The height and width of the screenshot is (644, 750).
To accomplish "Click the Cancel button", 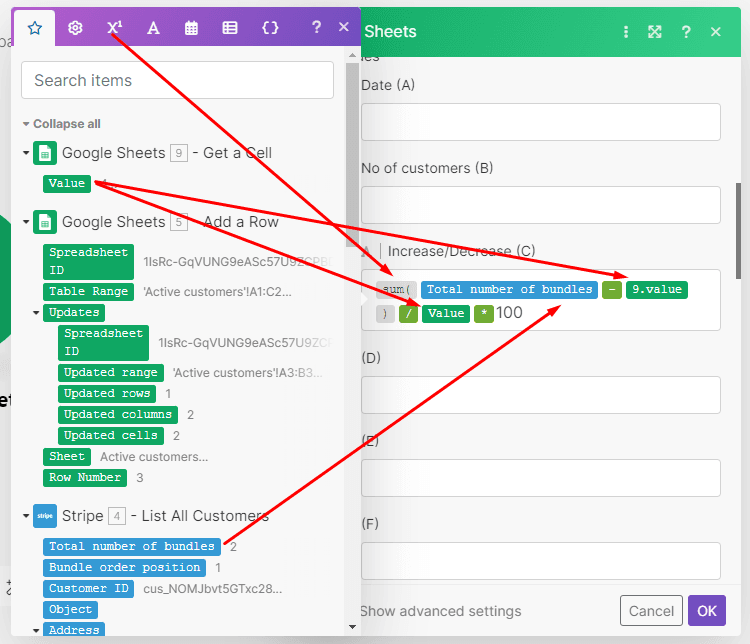I will click(x=651, y=611).
